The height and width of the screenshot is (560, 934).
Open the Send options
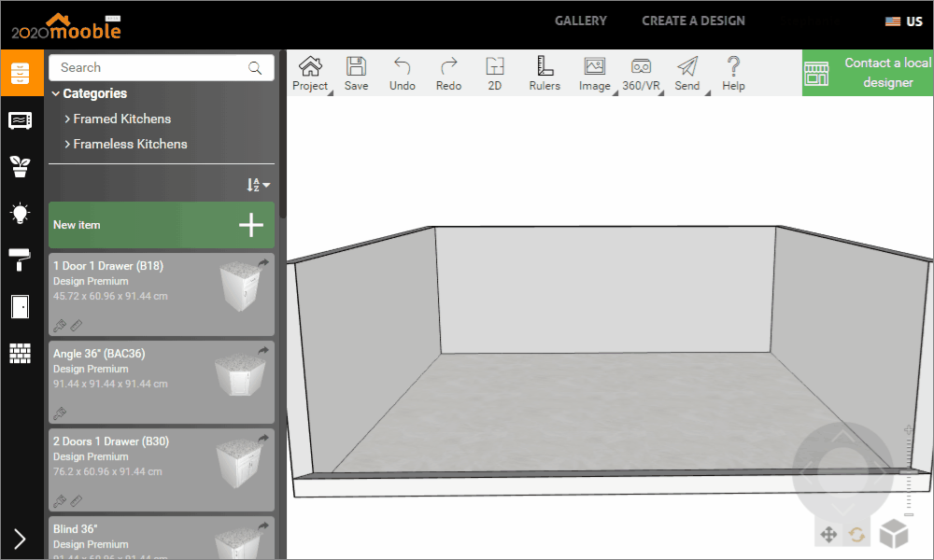coord(687,74)
